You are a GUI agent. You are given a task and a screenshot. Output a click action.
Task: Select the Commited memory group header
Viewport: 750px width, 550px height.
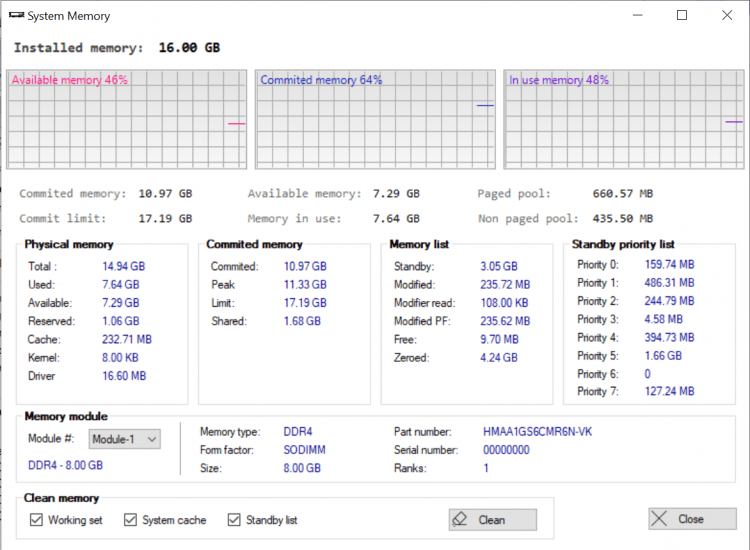pyautogui.click(x=254, y=244)
